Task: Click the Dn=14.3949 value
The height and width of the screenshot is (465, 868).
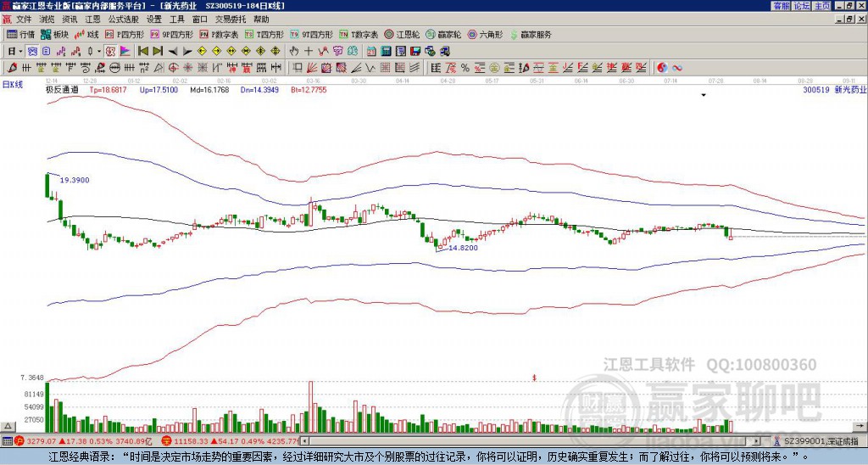Action: coord(260,89)
